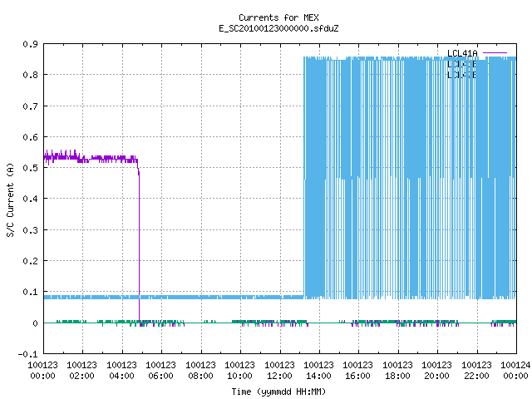Image resolution: width=532 pixels, height=399 pixels.
Task: Click the purple LCL41A legend line sample
Action: pyautogui.click(x=495, y=53)
